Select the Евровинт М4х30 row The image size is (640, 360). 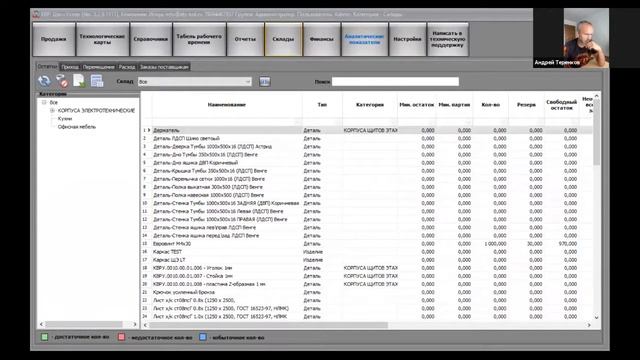tap(367, 244)
